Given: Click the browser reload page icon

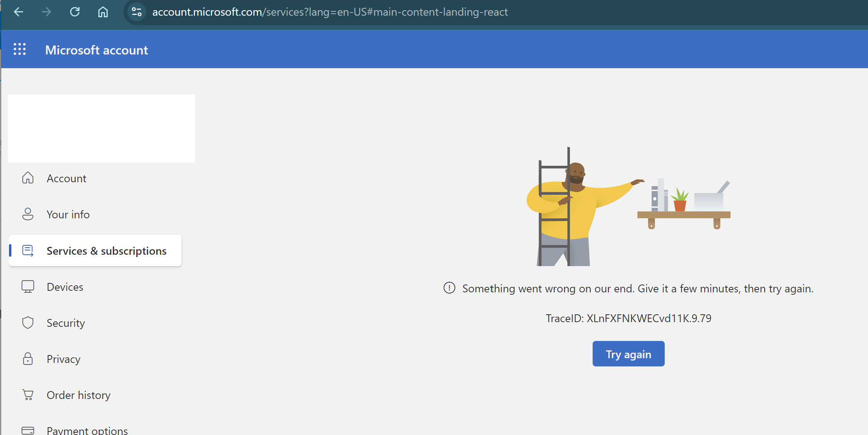Looking at the screenshot, I should tap(75, 12).
